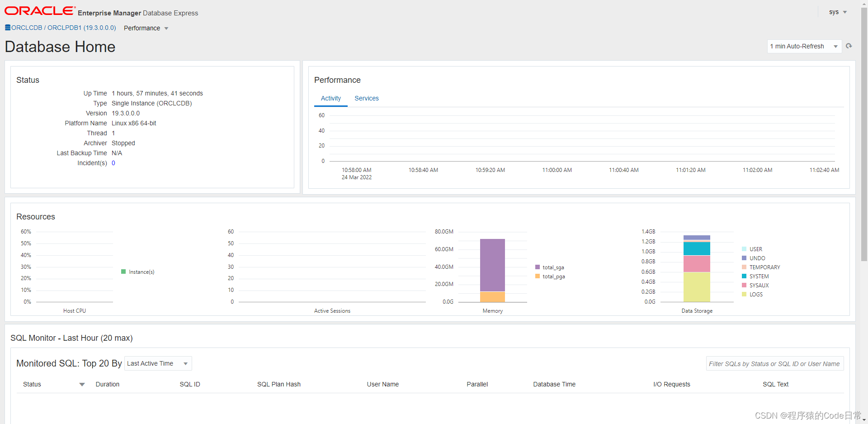This screenshot has width=868, height=424.
Task: Sort by the SQL ID column header
Action: coord(190,384)
